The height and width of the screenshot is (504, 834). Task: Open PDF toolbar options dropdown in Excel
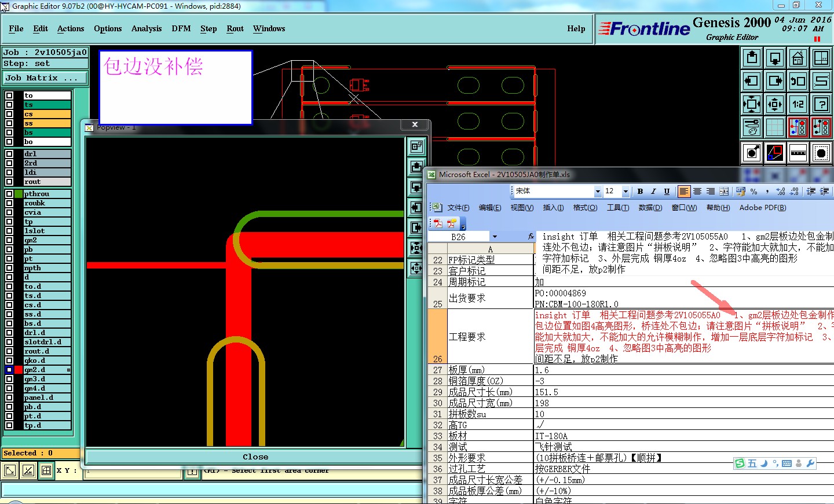tap(463, 225)
